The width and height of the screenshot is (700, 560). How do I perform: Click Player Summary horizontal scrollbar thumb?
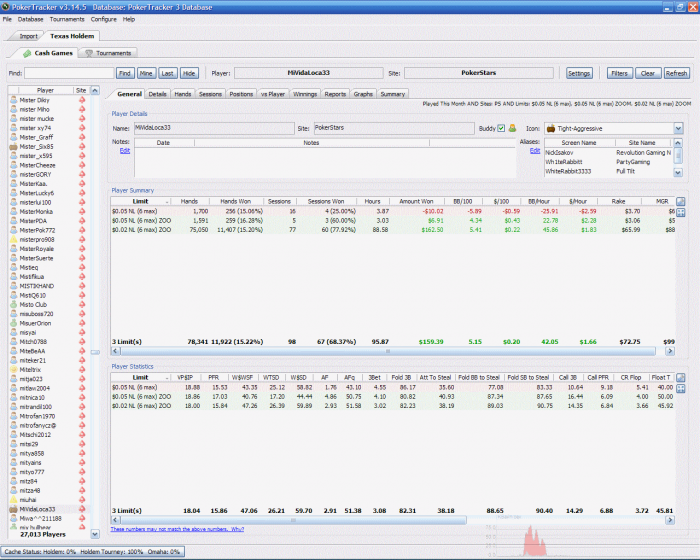[x=388, y=351]
